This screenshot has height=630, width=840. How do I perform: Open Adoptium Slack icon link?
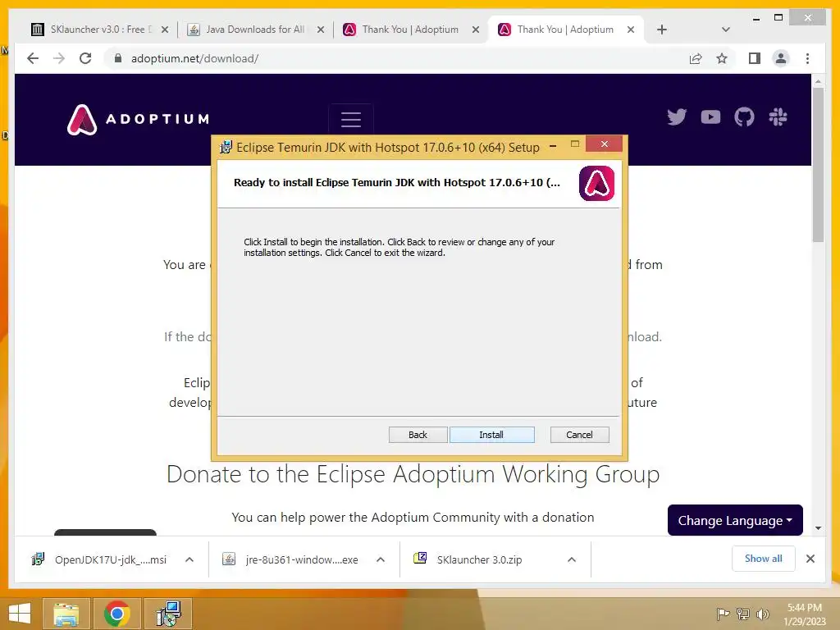pos(778,116)
